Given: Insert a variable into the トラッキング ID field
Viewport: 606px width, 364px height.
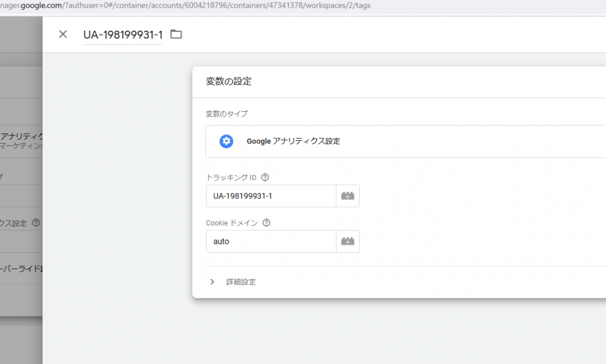Looking at the screenshot, I should [348, 196].
